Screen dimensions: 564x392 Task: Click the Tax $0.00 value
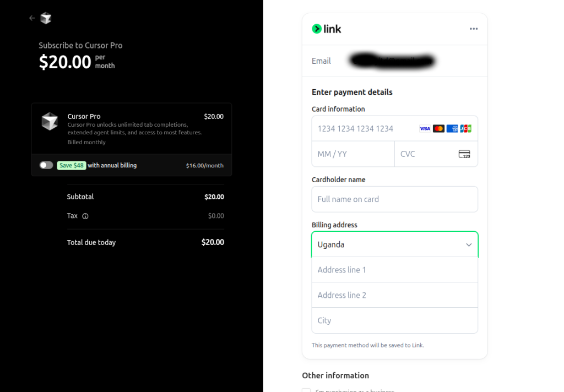click(216, 216)
